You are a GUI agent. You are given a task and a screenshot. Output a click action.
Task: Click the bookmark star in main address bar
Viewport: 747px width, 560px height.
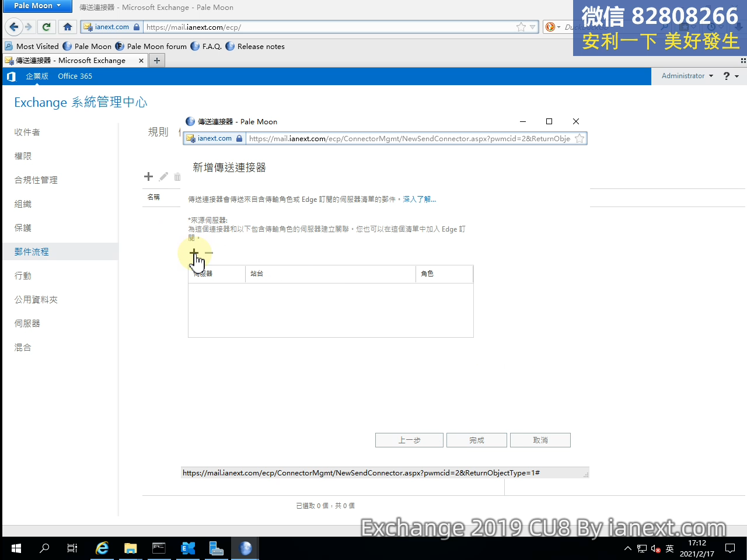(x=521, y=27)
